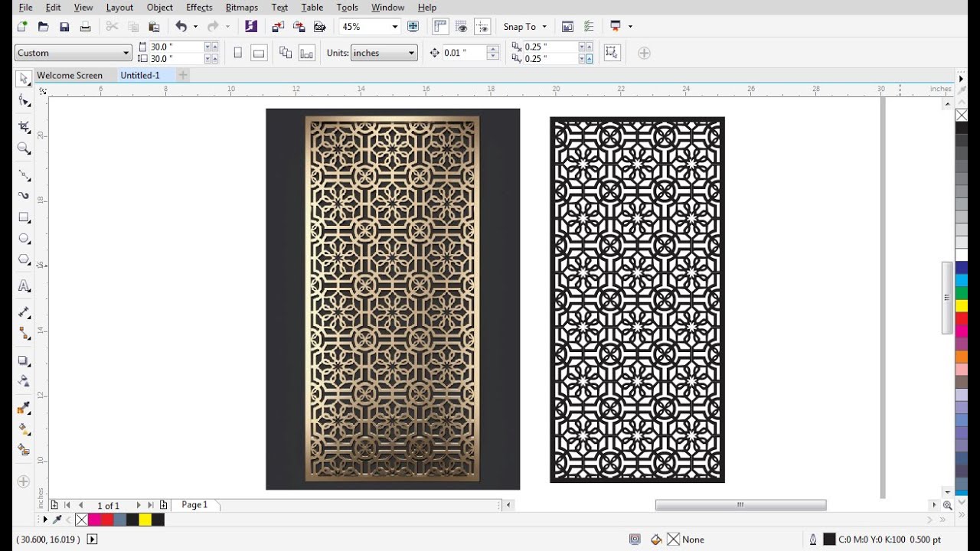The width and height of the screenshot is (980, 551).
Task: Select the Drop Shadow tool
Action: [x=24, y=360]
